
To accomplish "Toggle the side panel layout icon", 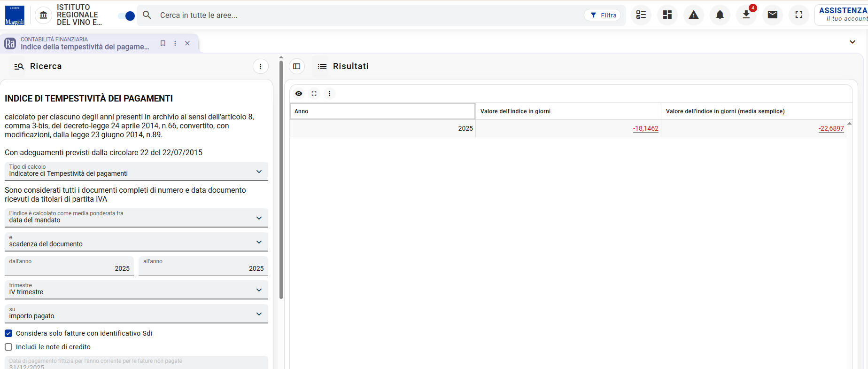I will pyautogui.click(x=297, y=66).
